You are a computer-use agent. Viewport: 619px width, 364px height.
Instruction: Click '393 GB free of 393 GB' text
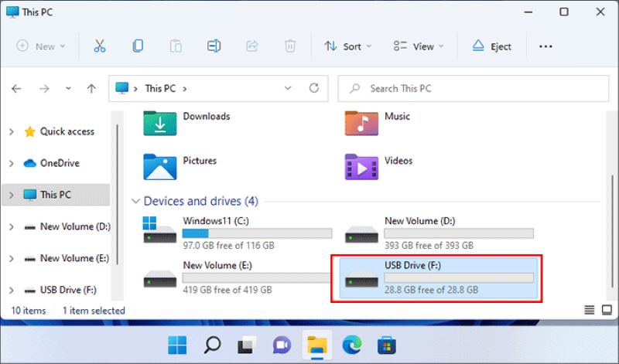click(x=429, y=245)
